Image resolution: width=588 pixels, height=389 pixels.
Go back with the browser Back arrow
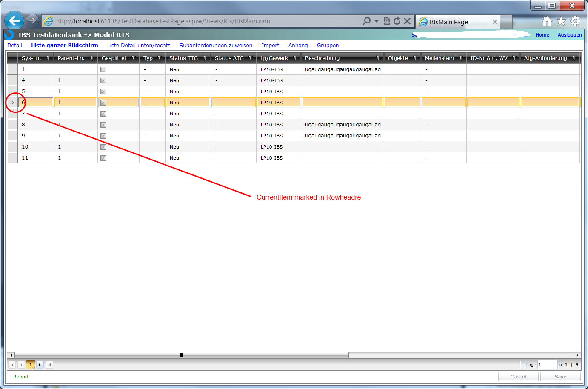click(x=14, y=20)
